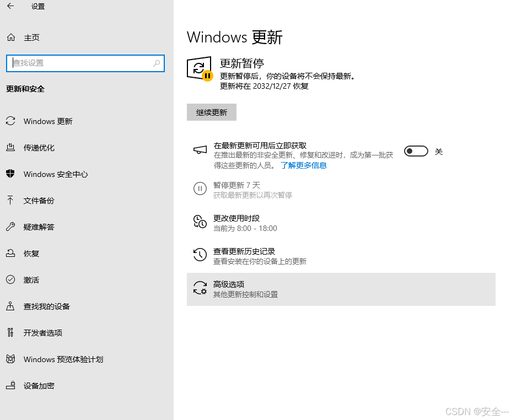Click the 查看安装在你的设备上的更新 description

coord(260,261)
